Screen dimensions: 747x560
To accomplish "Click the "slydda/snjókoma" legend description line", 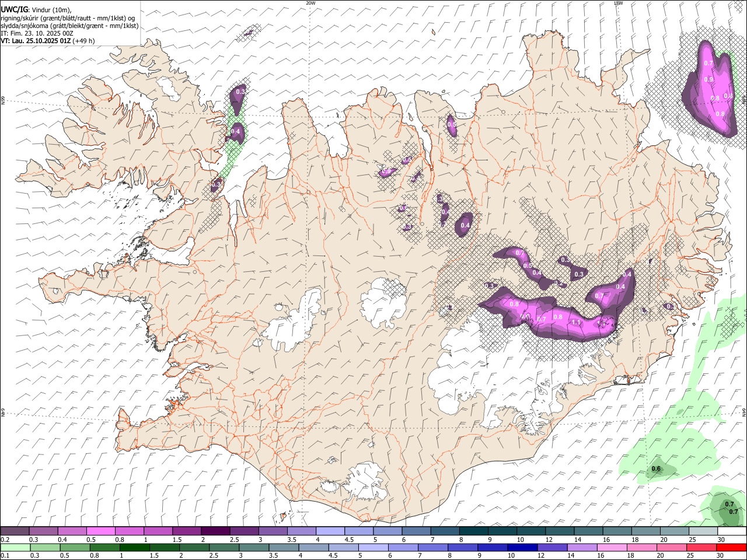I will [69, 26].
